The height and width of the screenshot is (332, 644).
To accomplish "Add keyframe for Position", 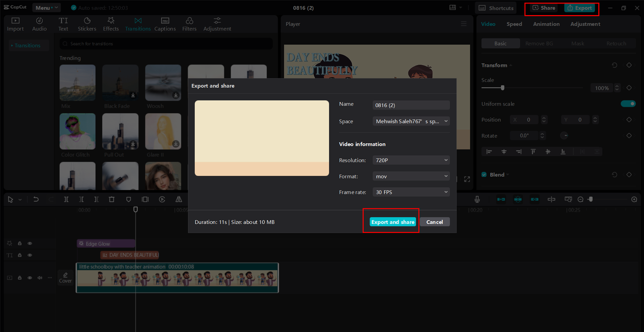I will click(629, 120).
